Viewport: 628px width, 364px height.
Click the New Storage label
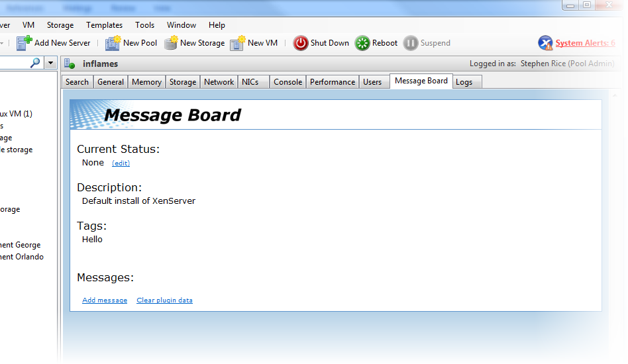[x=202, y=43]
